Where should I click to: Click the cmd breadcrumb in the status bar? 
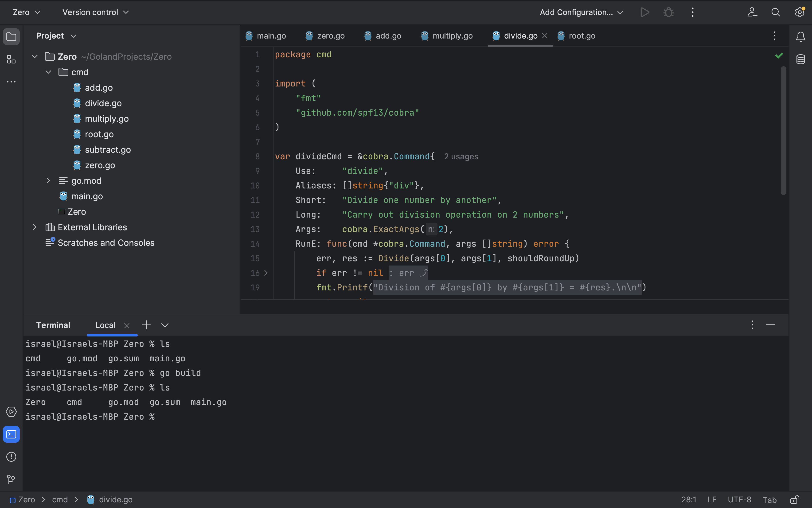(60, 500)
